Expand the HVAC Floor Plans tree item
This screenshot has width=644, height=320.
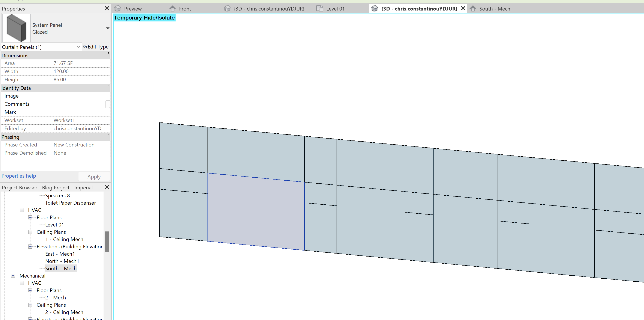point(31,217)
